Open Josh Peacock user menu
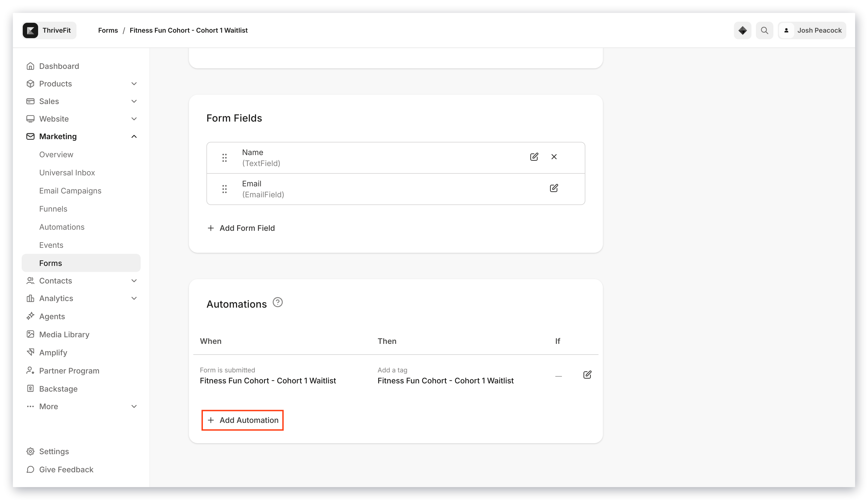 coord(812,30)
